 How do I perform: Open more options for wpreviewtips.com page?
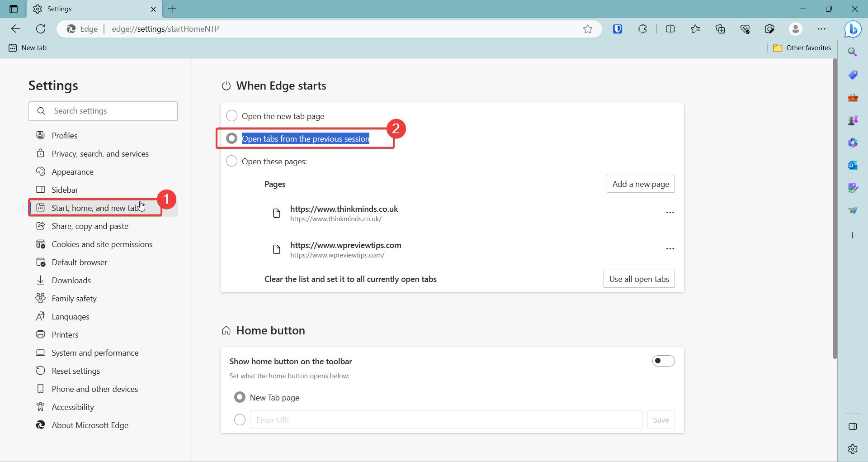coord(670,248)
